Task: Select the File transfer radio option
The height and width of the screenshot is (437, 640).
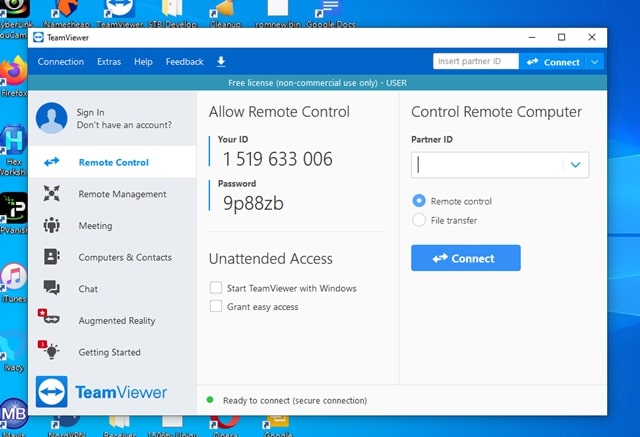Action: 419,220
